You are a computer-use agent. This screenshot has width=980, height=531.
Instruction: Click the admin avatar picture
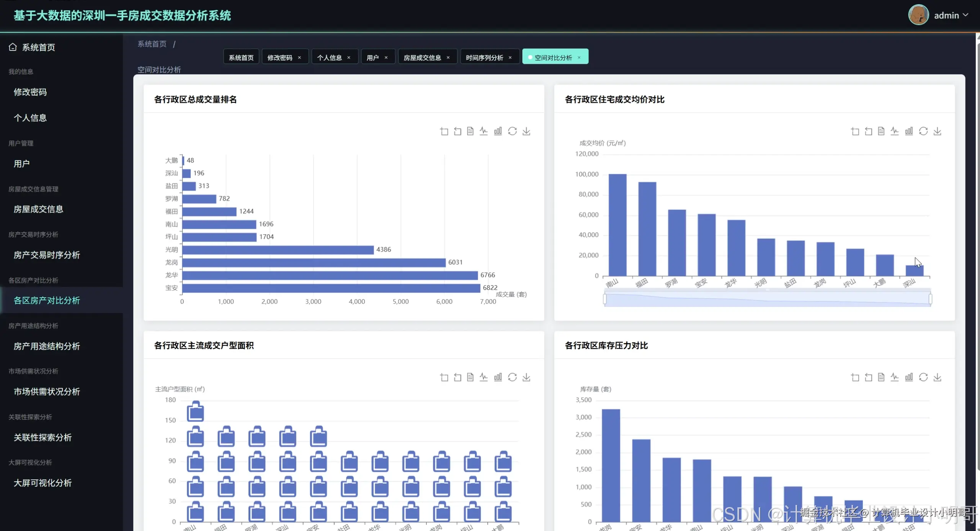[x=918, y=15]
